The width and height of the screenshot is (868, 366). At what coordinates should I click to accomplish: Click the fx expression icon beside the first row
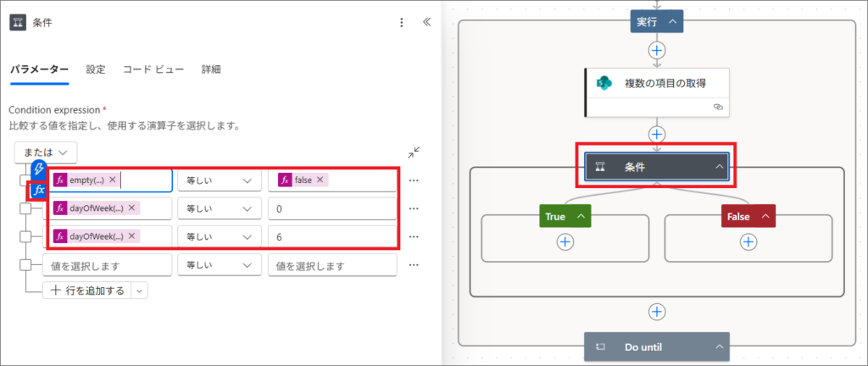click(37, 190)
